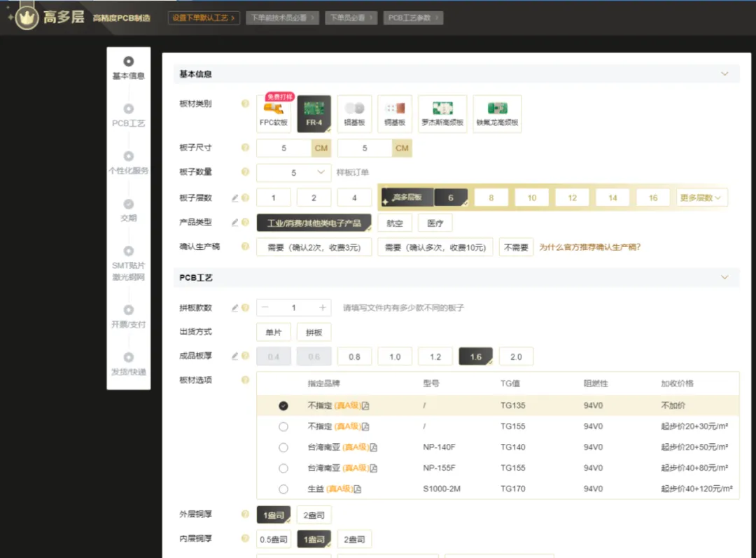Expand the 更多层数 dropdown
The height and width of the screenshot is (558, 756).
pos(702,198)
